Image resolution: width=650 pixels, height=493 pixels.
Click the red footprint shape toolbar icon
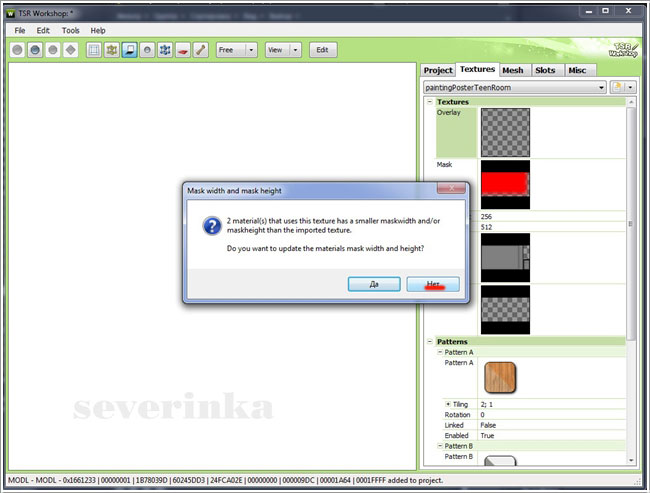pos(183,49)
